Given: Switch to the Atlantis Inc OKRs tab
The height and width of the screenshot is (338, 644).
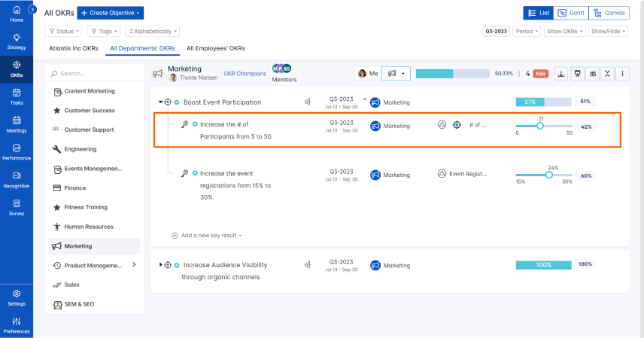Looking at the screenshot, I should [x=74, y=48].
